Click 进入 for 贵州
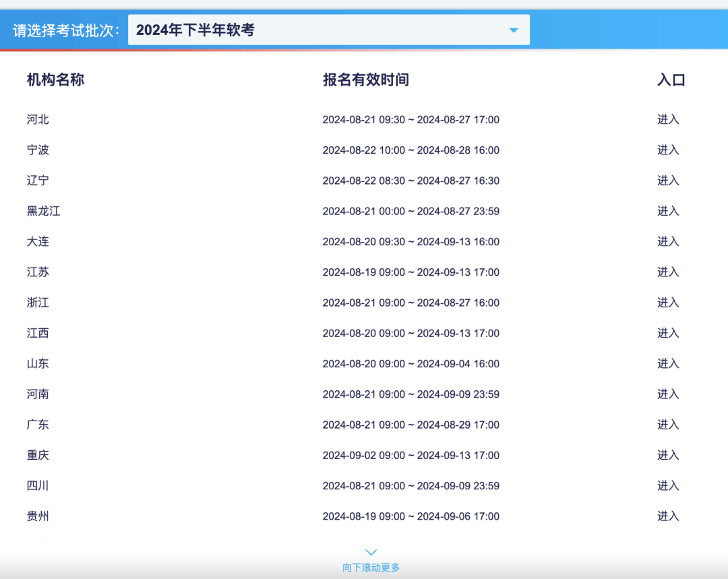Screen dimensions: 728x579 pos(668,516)
